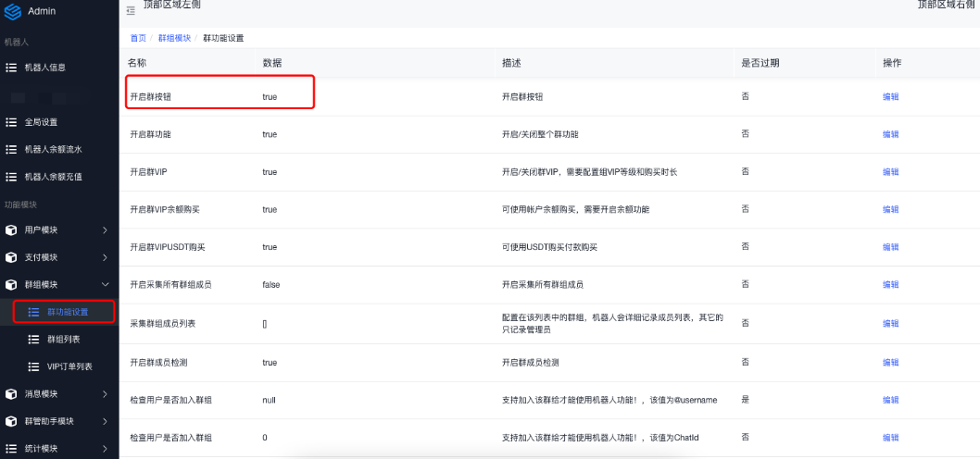Open 群组列表 in sidebar

coord(63,340)
